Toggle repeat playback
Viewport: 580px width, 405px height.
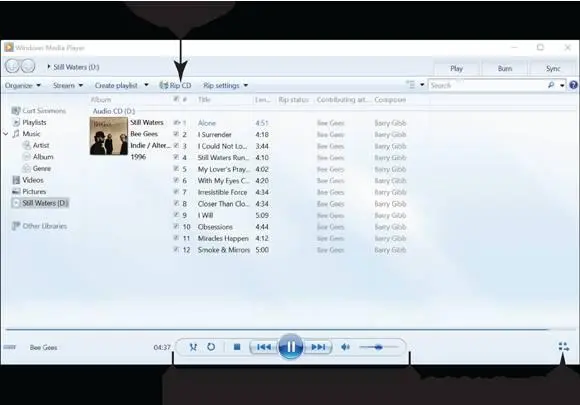(211, 347)
